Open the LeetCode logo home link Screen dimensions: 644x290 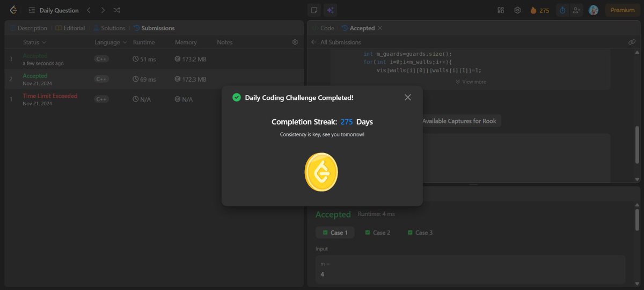13,10
